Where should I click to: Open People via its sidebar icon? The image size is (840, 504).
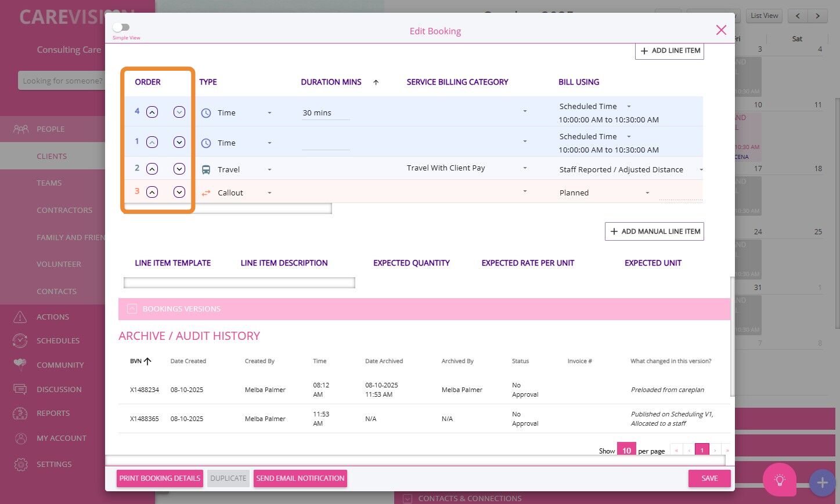(x=20, y=129)
